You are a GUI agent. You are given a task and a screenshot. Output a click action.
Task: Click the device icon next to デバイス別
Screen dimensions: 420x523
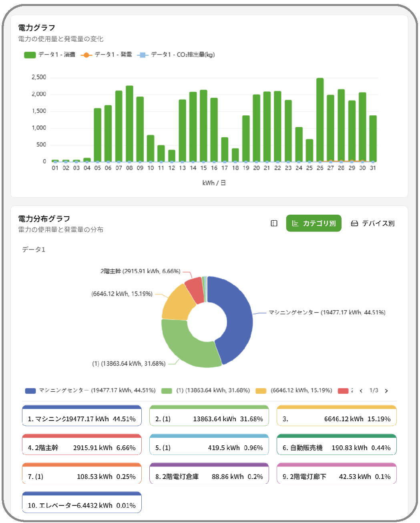[x=354, y=223]
